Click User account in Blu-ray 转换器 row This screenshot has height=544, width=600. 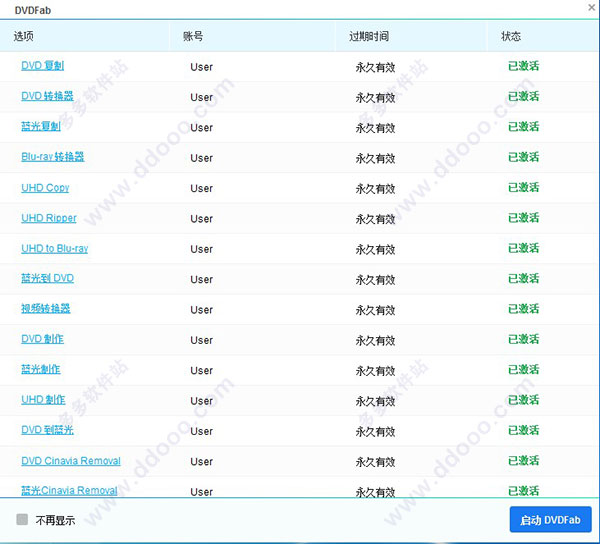pyautogui.click(x=202, y=158)
